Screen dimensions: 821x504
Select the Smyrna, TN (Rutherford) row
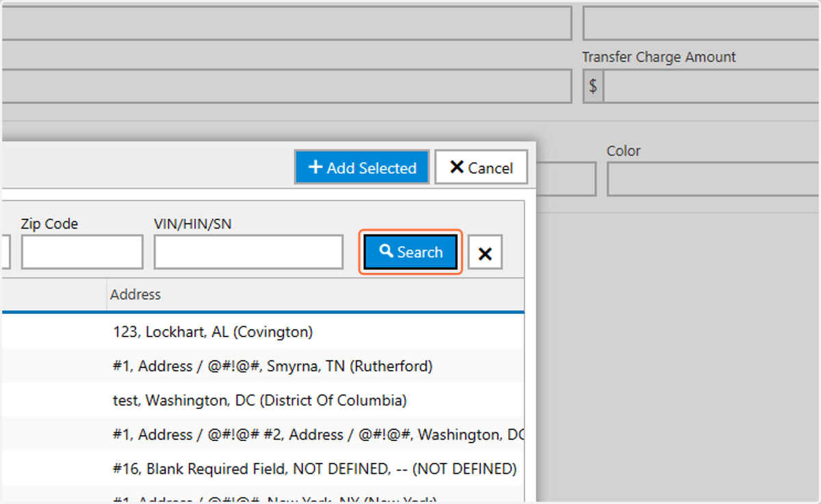[263, 366]
